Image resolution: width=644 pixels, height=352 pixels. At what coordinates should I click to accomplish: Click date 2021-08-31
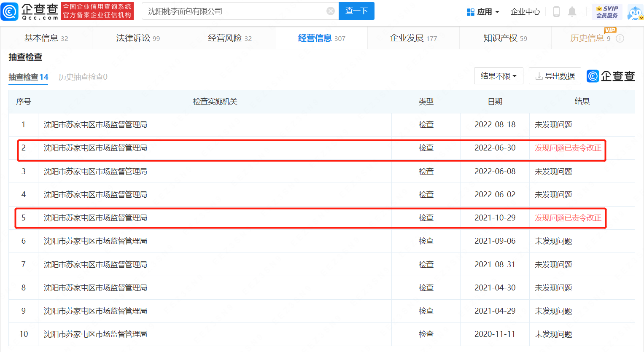495,265
